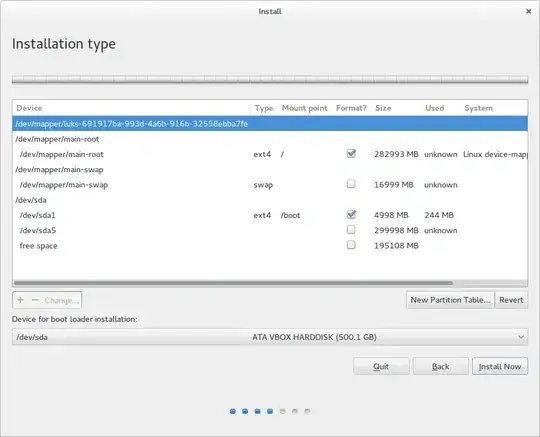Viewport: 540px width, 437px height.
Task: Click the Change... partition button
Action: (62, 300)
